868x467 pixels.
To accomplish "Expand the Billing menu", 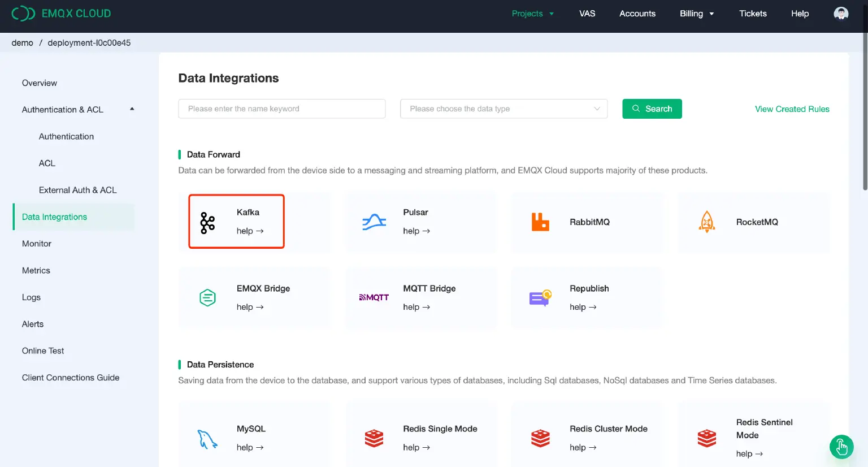I will (697, 13).
